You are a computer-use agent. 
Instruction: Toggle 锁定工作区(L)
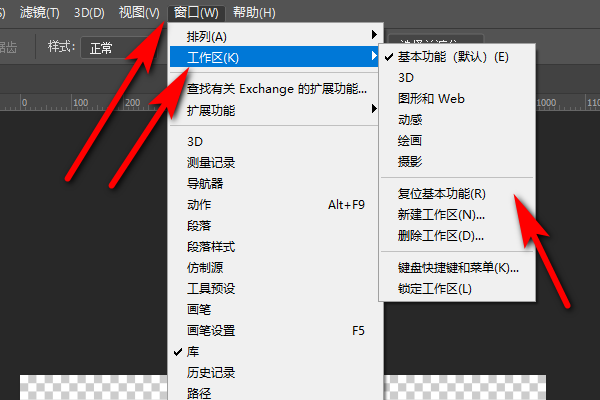(x=457, y=289)
